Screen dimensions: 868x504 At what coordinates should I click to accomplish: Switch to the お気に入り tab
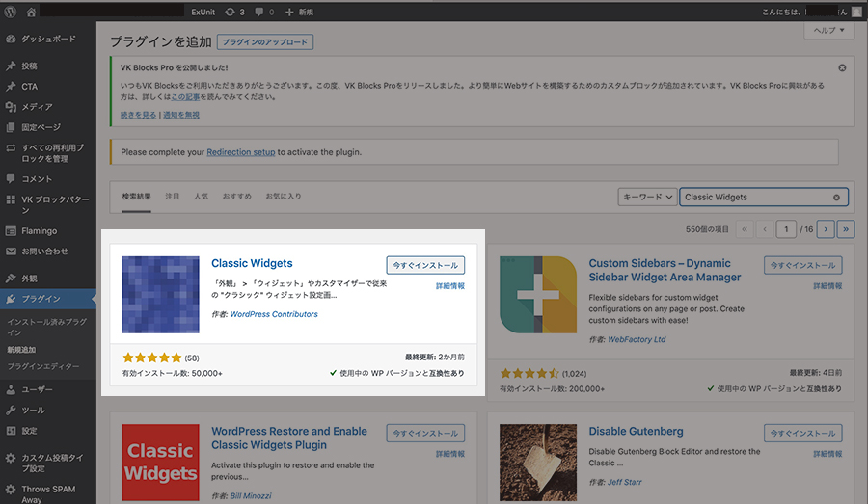tap(284, 197)
